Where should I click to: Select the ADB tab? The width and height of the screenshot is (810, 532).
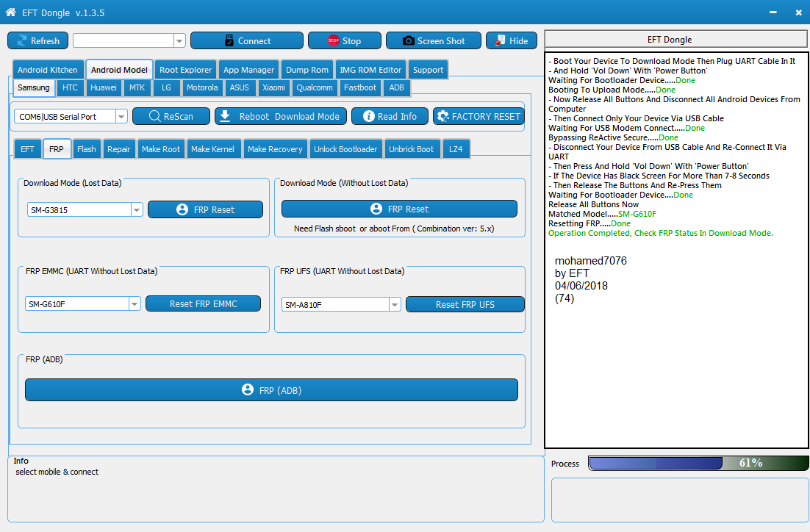(x=396, y=87)
